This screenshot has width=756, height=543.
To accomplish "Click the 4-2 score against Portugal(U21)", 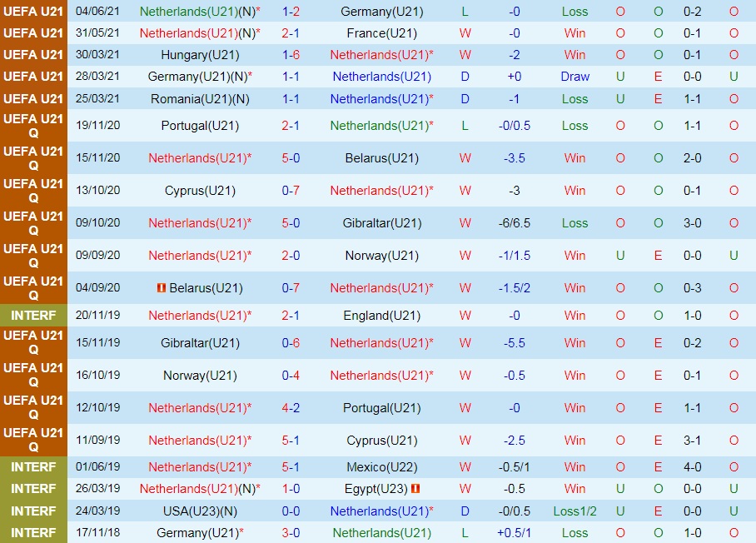I will [291, 408].
